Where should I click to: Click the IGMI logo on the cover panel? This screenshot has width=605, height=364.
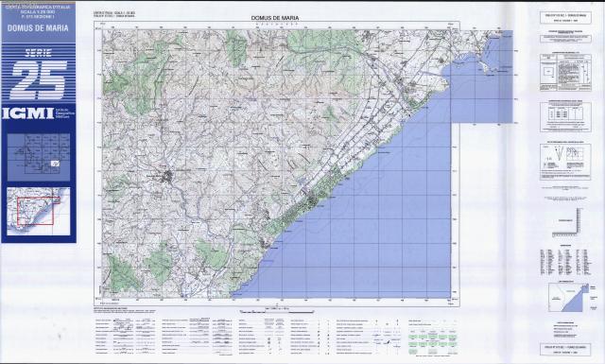(x=27, y=113)
